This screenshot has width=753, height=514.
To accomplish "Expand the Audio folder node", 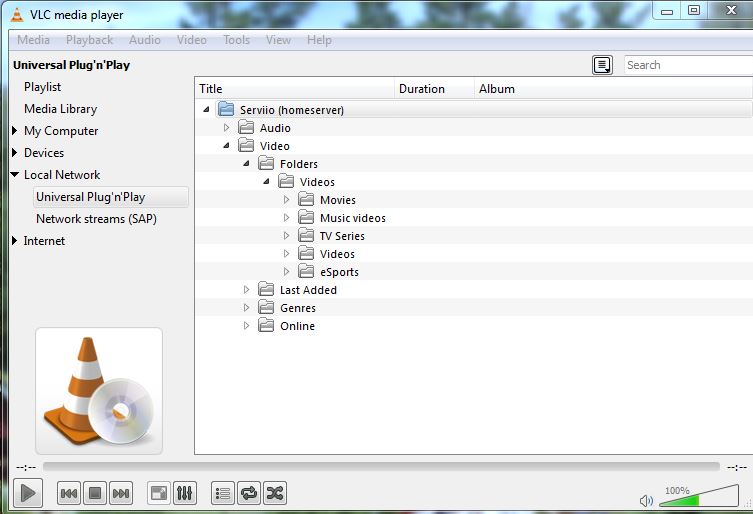I will [226, 128].
